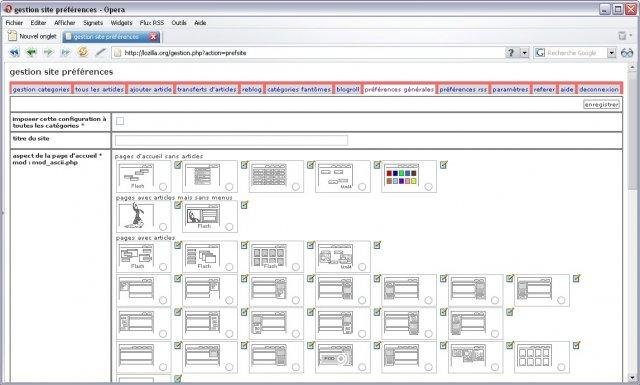The height and width of the screenshot is (385, 640).
Task: Open the Afficher menu
Action: click(64, 23)
